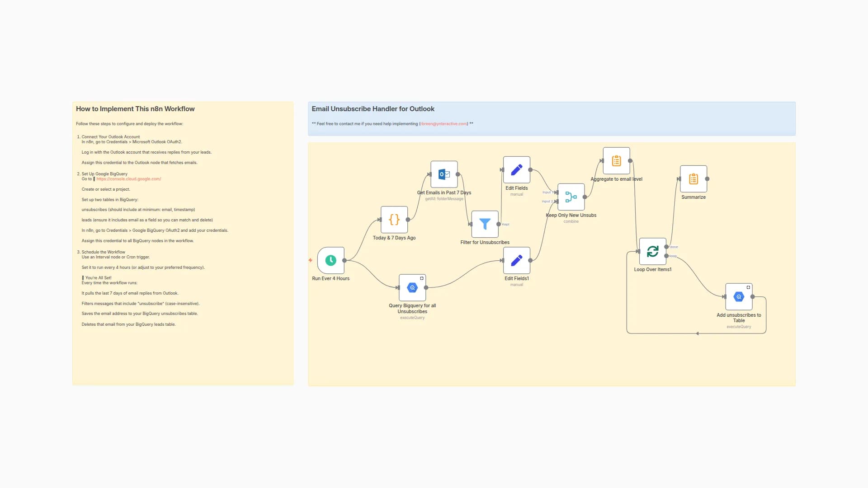The width and height of the screenshot is (868, 488).
Task: Click the Input 2 connector on merge node
Action: click(x=557, y=202)
